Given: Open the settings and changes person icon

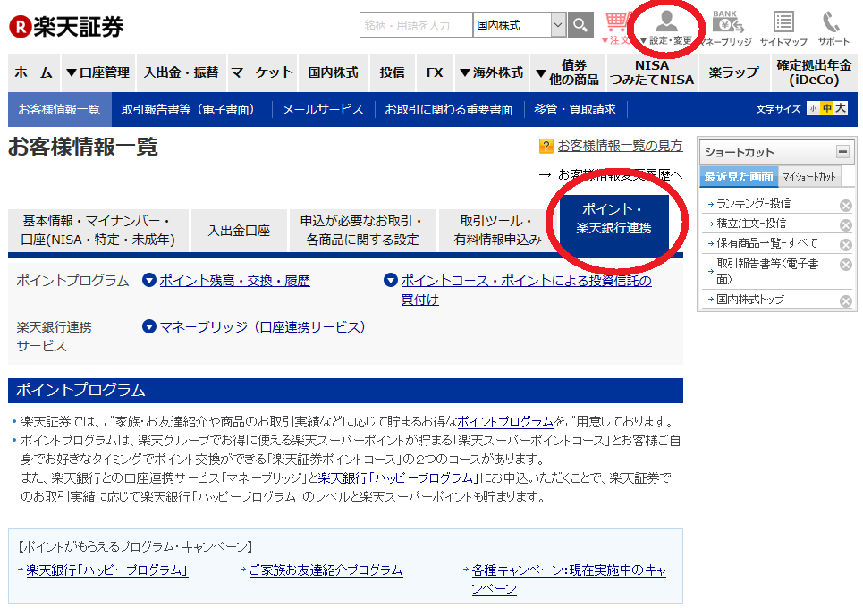Looking at the screenshot, I should pyautogui.click(x=666, y=27).
